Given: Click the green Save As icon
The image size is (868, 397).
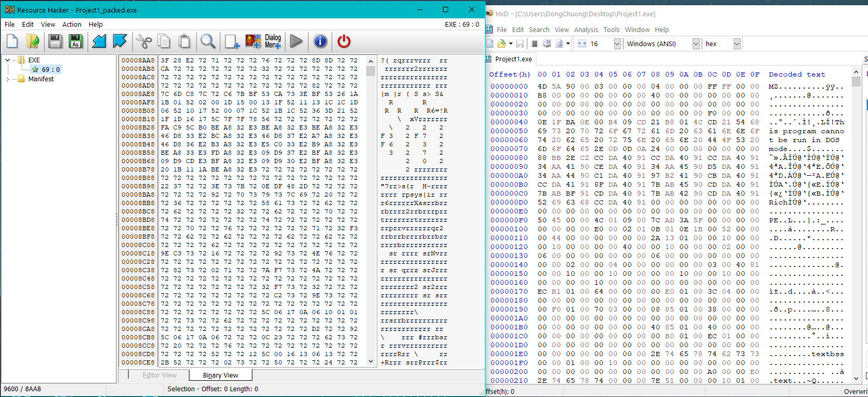Looking at the screenshot, I should pos(76,41).
